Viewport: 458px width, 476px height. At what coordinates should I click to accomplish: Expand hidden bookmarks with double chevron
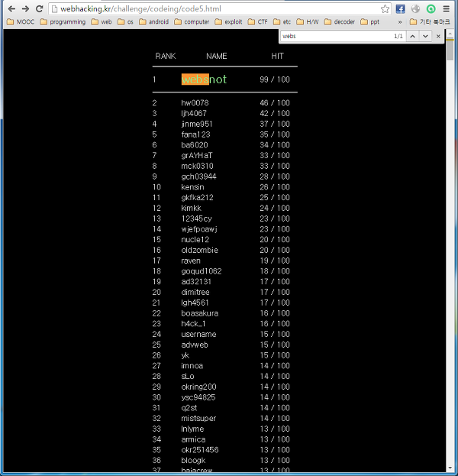coord(400,22)
